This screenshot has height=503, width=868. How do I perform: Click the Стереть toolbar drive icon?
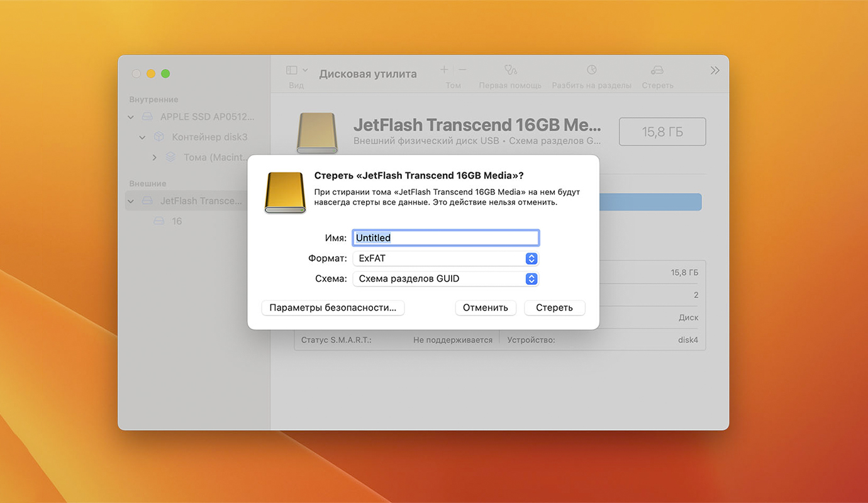[657, 70]
